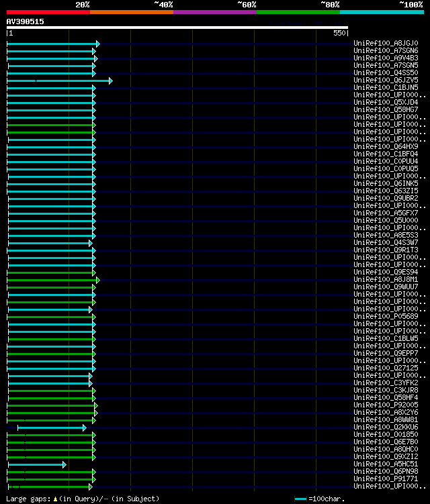The width and height of the screenshot is (430, 504).
Task: Click the green alignment bar for P05689
Action: (x=51, y=317)
